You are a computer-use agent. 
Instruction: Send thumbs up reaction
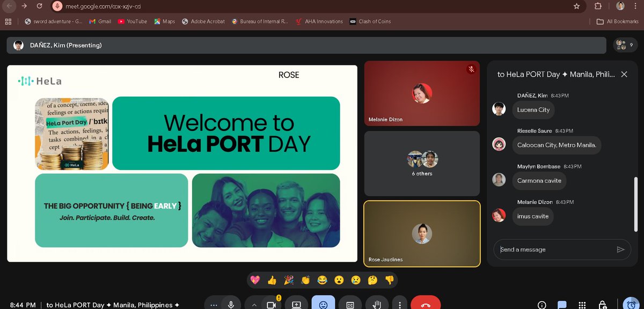tap(272, 279)
